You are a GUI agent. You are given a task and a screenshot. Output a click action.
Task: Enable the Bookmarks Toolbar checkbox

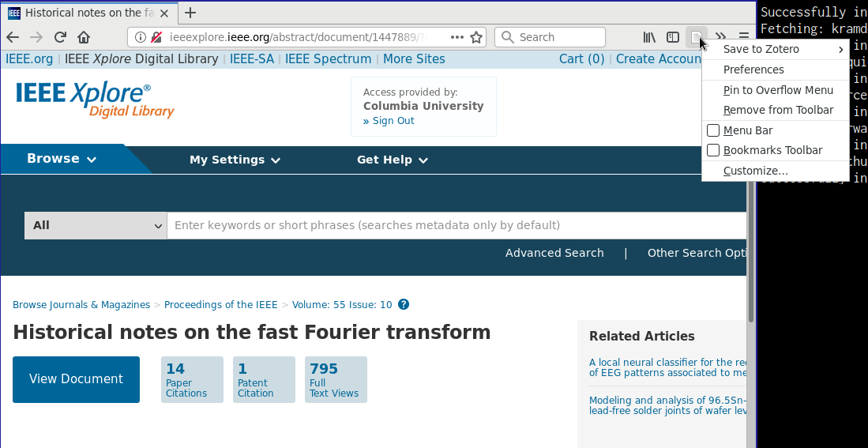point(713,150)
